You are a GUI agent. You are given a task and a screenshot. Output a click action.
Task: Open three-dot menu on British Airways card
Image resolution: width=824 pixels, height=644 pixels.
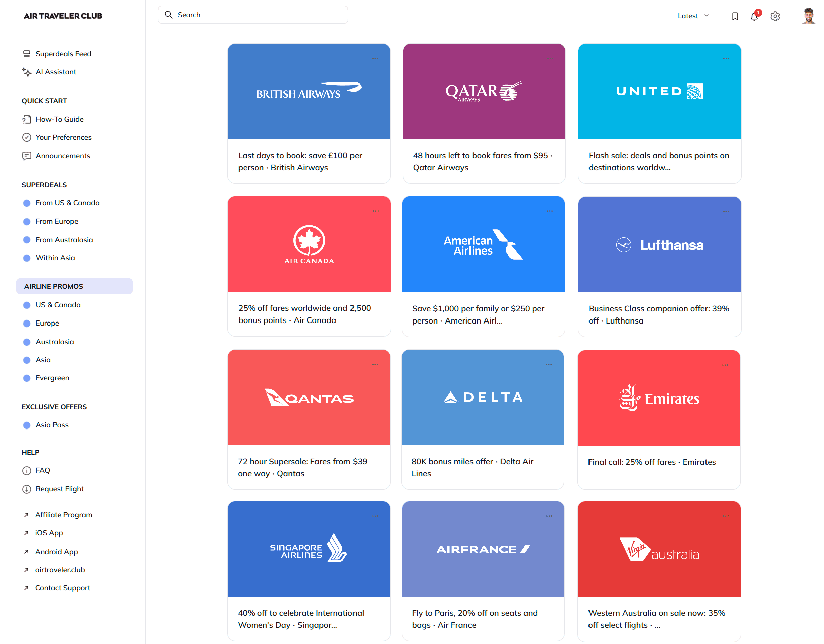tap(375, 59)
